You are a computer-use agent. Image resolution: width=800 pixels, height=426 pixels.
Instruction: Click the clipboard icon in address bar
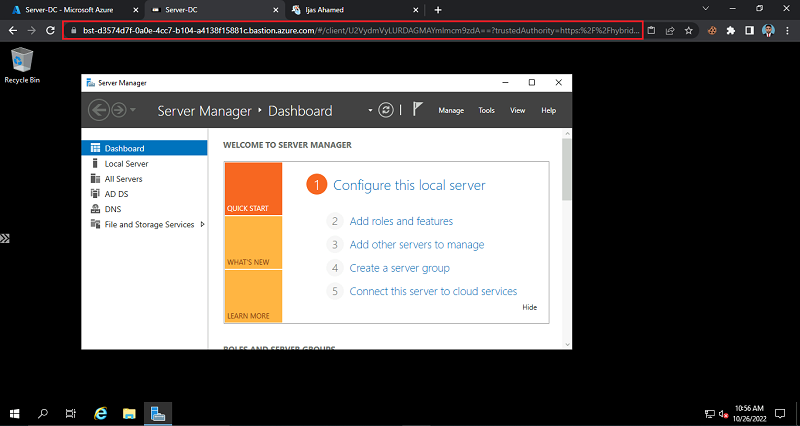[652, 31]
